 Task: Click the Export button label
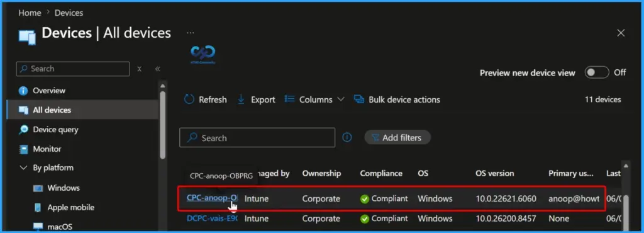tap(263, 99)
